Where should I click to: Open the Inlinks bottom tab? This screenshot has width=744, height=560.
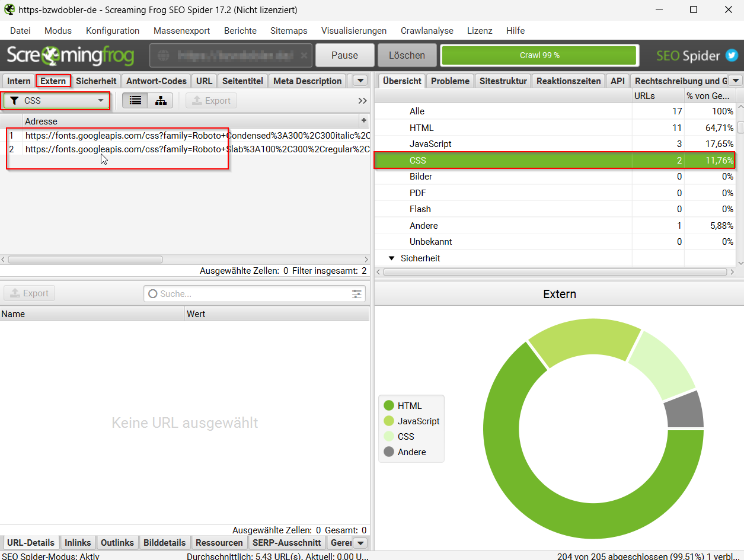pyautogui.click(x=78, y=543)
